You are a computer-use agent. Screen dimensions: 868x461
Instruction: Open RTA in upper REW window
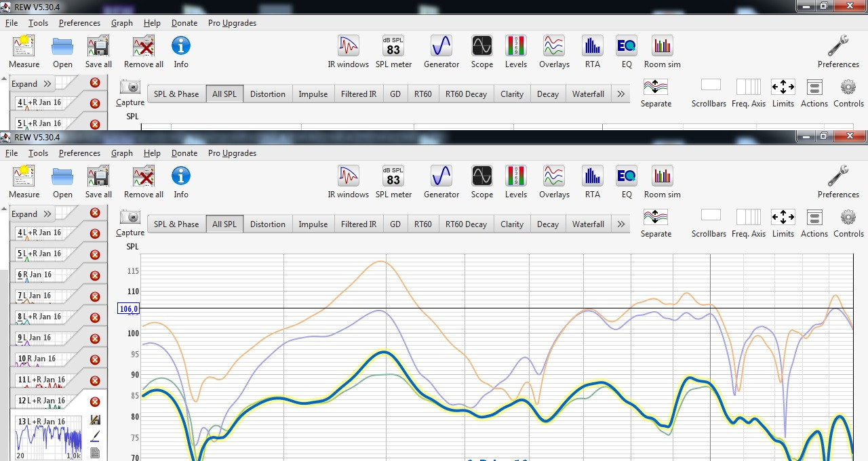pyautogui.click(x=593, y=46)
